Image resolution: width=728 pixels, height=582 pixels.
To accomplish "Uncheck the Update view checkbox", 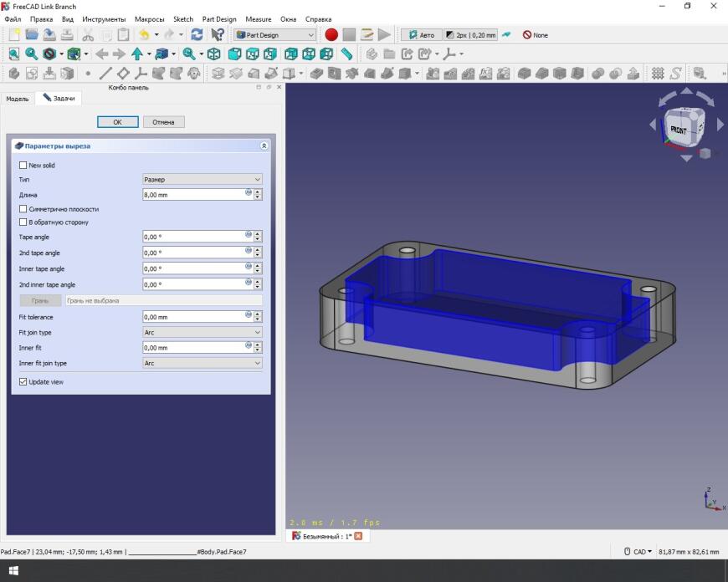I will [x=23, y=382].
